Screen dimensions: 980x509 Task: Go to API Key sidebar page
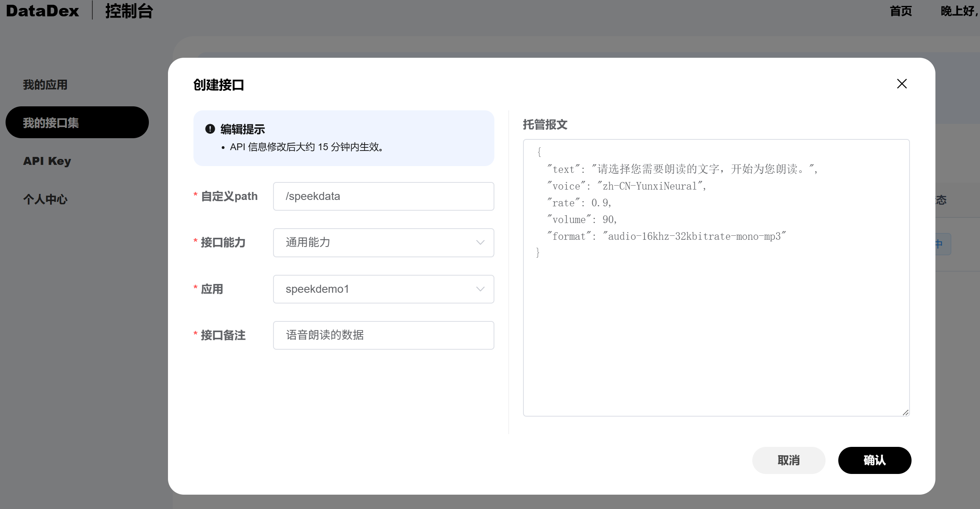47,161
